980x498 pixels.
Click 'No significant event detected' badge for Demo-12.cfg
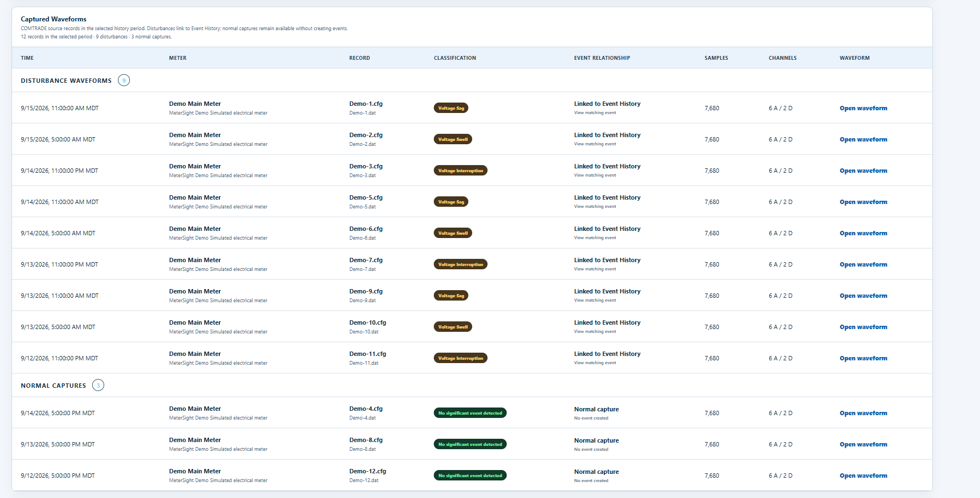click(x=470, y=476)
